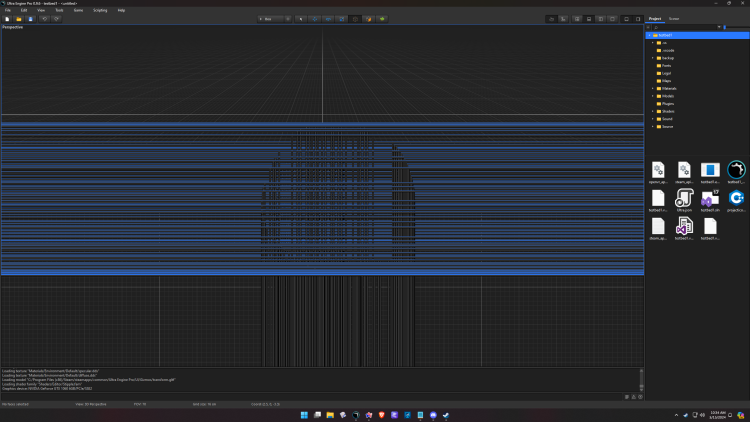The image size is (750, 422).
Task: Click the Save toolbar icon
Action: point(30,19)
